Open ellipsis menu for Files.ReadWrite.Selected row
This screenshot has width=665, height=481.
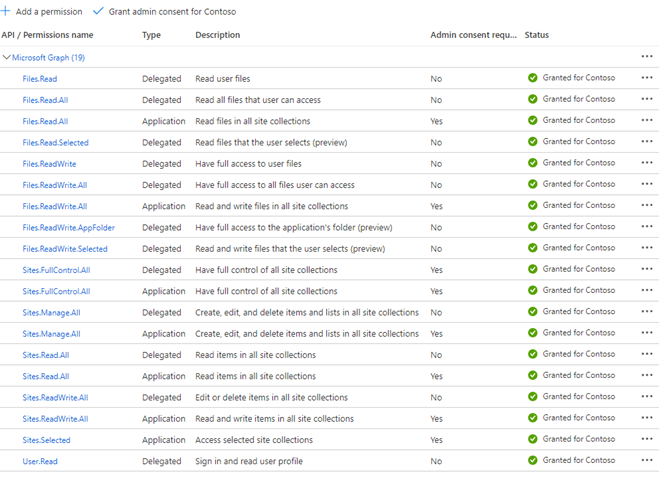click(x=647, y=248)
